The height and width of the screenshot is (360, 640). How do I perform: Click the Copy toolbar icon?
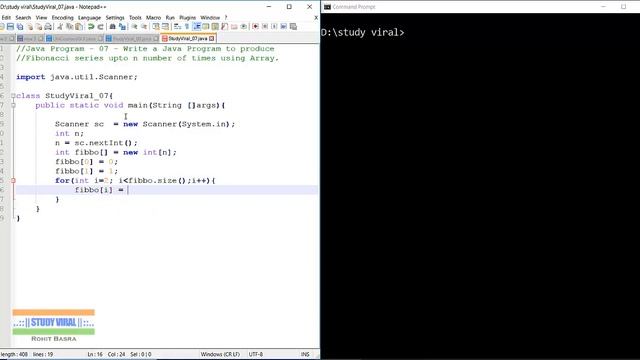pyautogui.click(x=69, y=27)
